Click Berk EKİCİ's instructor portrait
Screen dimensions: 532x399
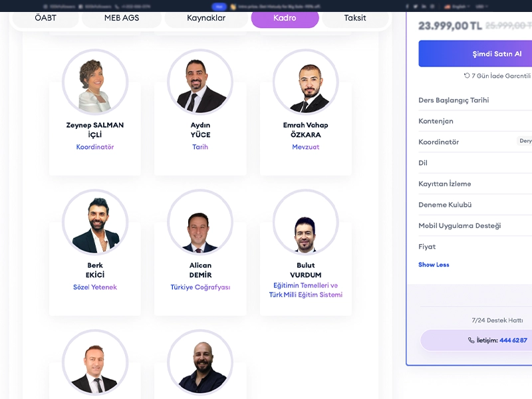[x=95, y=222]
